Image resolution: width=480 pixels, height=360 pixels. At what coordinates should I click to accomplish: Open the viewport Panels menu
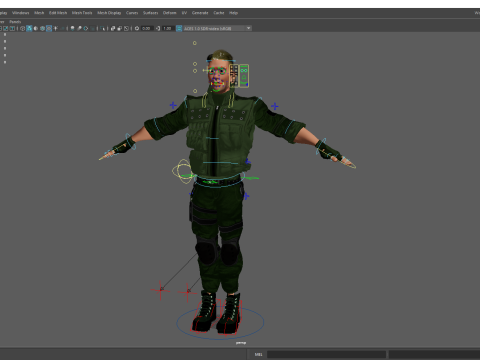point(15,22)
